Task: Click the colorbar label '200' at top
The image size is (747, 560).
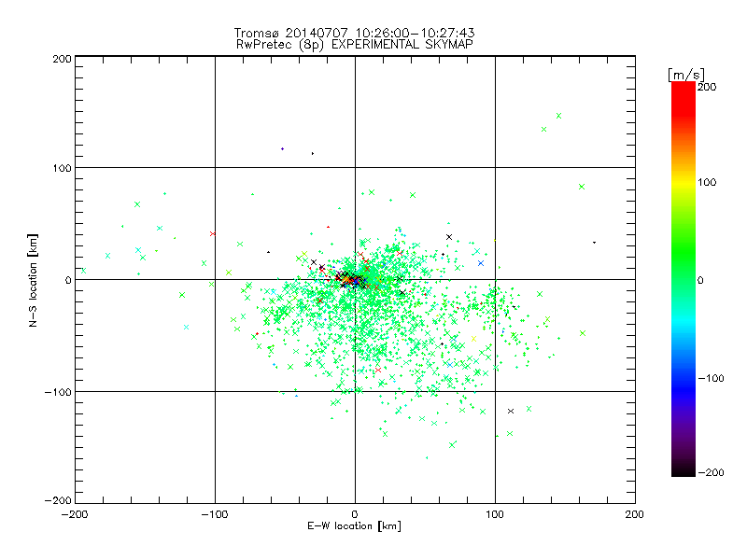Action: pyautogui.click(x=707, y=87)
